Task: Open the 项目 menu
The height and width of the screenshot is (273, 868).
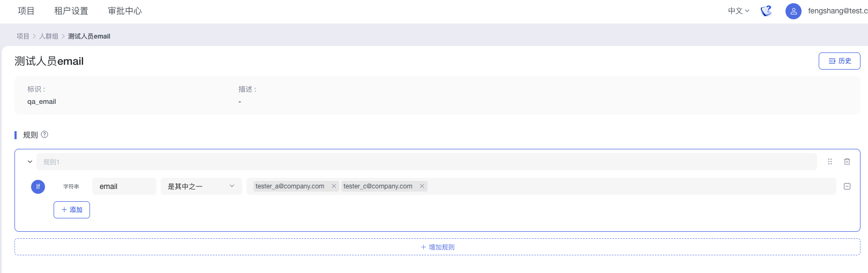Action: 26,11
